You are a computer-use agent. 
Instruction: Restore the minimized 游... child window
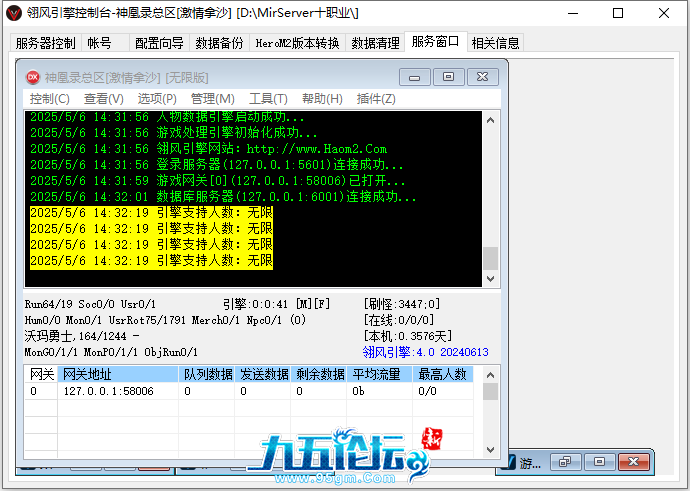tap(565, 462)
